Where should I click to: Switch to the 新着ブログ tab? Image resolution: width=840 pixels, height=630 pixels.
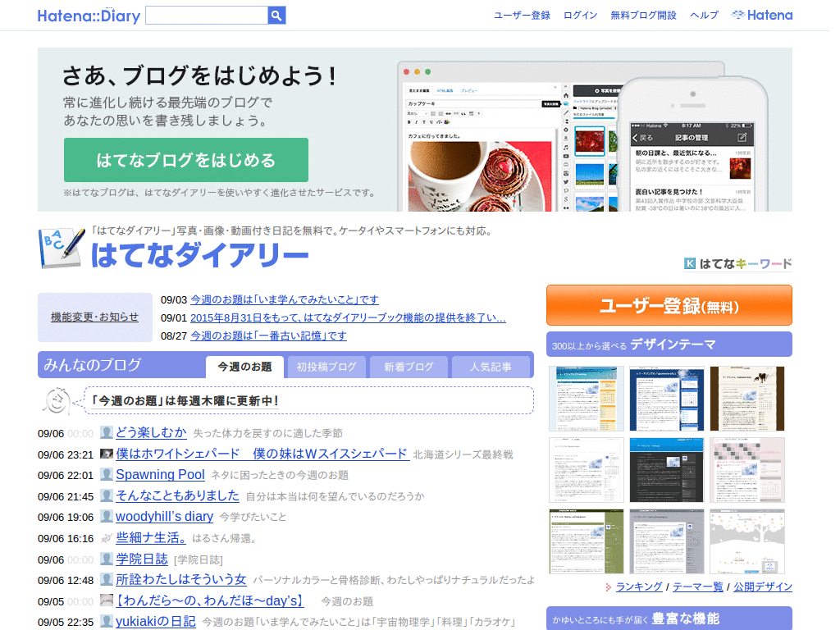(409, 367)
